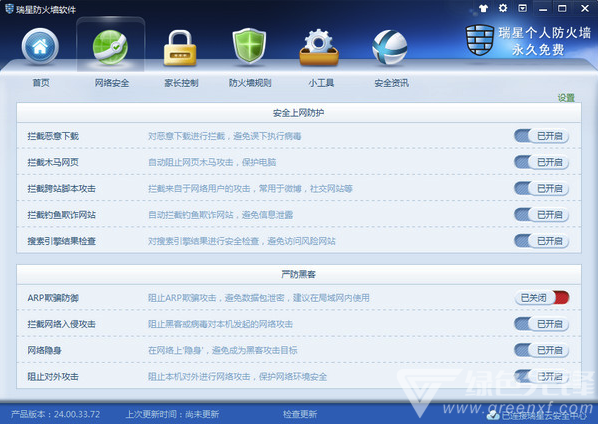This screenshot has width=598, height=424.
Task: Toggle the 拦截网络入侵攻击 switch
Action: (x=541, y=324)
